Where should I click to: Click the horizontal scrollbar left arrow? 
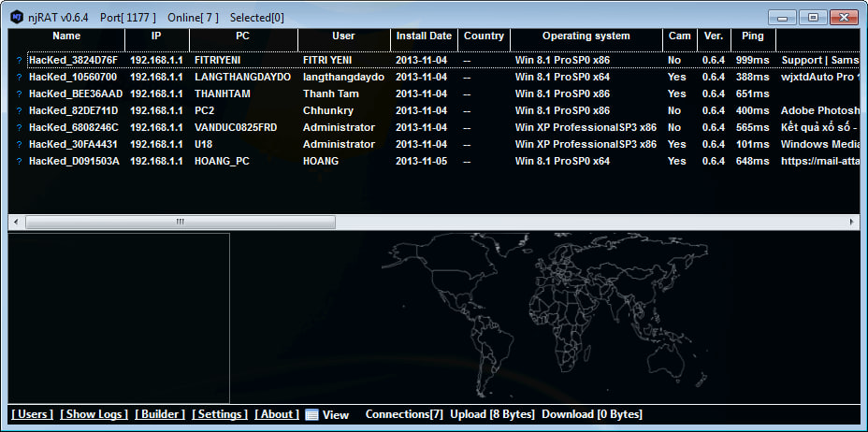(16, 223)
